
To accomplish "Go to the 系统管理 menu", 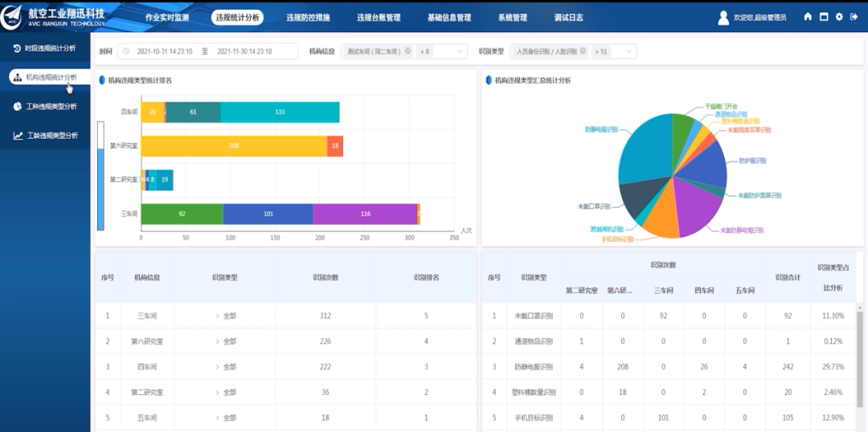I will pyautogui.click(x=513, y=17).
